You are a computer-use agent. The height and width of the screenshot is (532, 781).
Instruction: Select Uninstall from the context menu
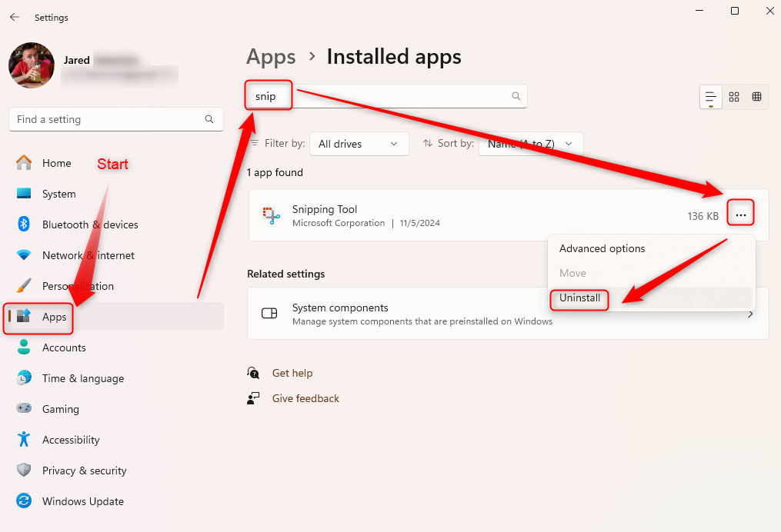pyautogui.click(x=579, y=301)
